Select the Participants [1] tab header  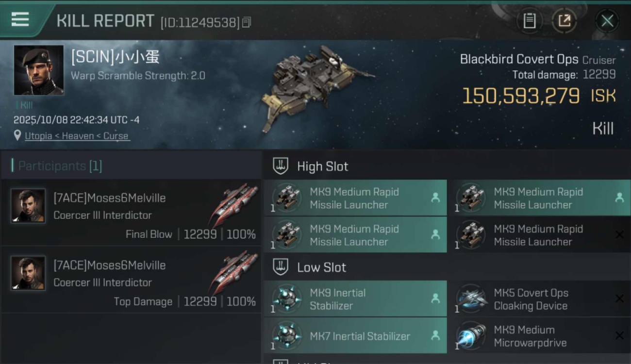(x=60, y=166)
